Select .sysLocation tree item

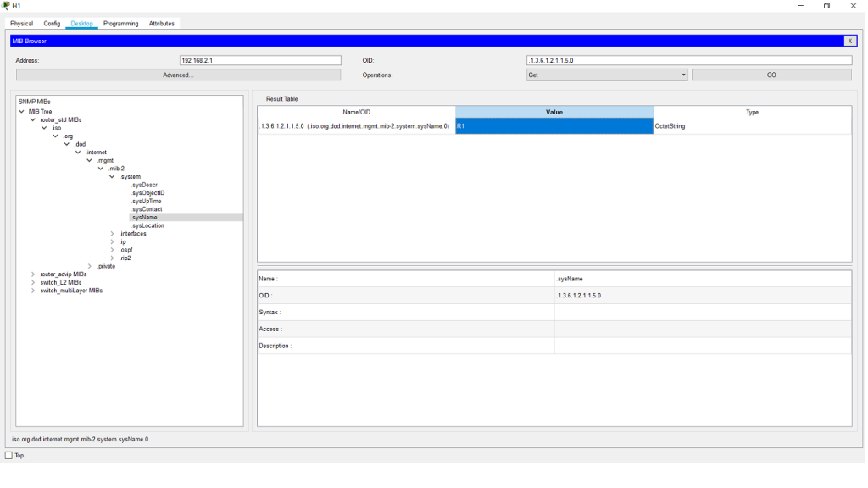[x=147, y=226]
